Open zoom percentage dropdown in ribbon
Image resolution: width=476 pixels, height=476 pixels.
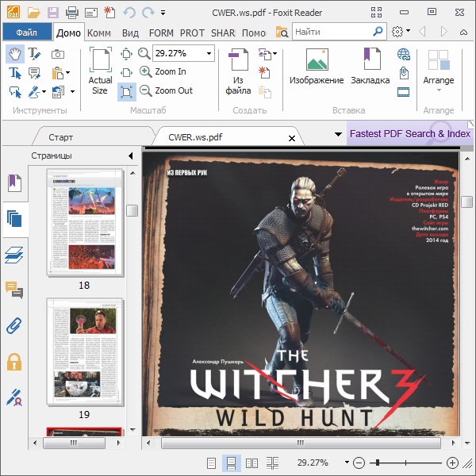tap(209, 53)
